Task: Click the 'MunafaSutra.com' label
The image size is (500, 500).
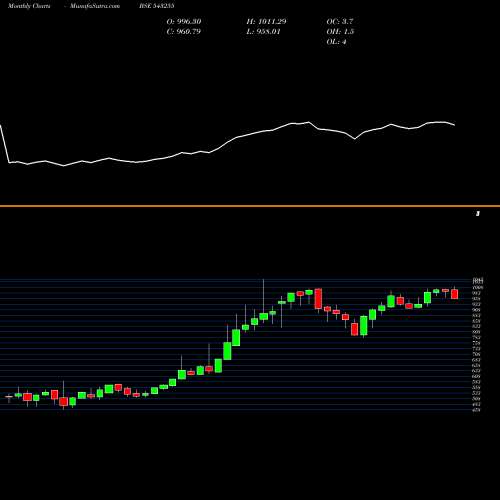Action: coord(95,6)
